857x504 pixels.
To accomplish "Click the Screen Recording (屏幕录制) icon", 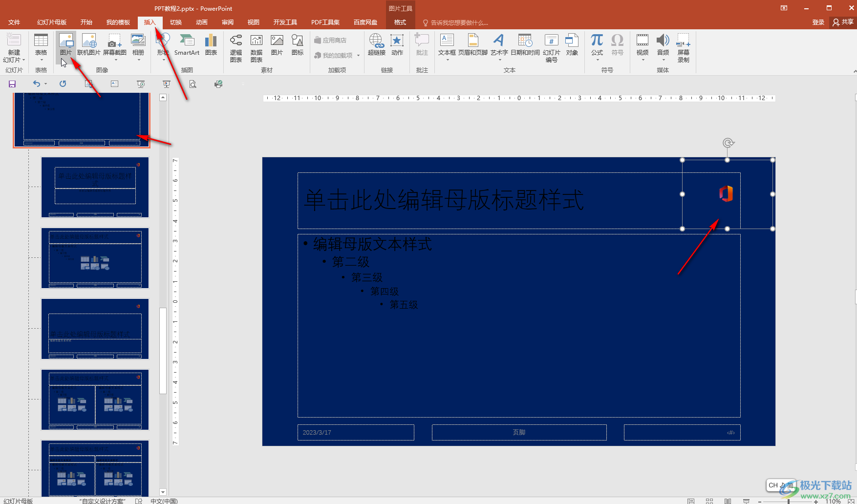I will [x=684, y=48].
